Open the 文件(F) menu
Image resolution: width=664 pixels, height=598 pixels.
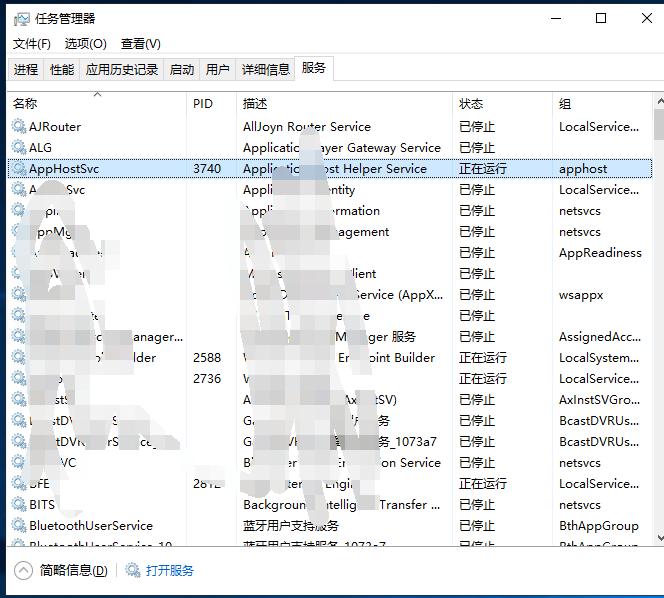31,44
